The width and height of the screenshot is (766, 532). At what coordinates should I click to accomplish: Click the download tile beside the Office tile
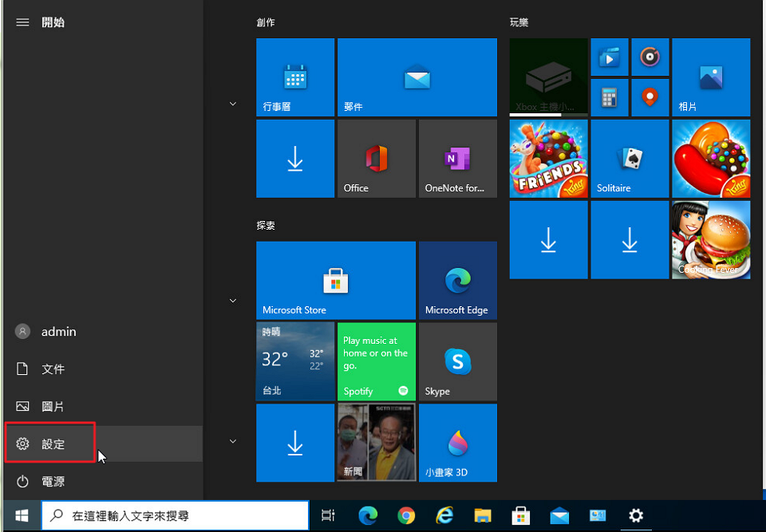(x=295, y=159)
